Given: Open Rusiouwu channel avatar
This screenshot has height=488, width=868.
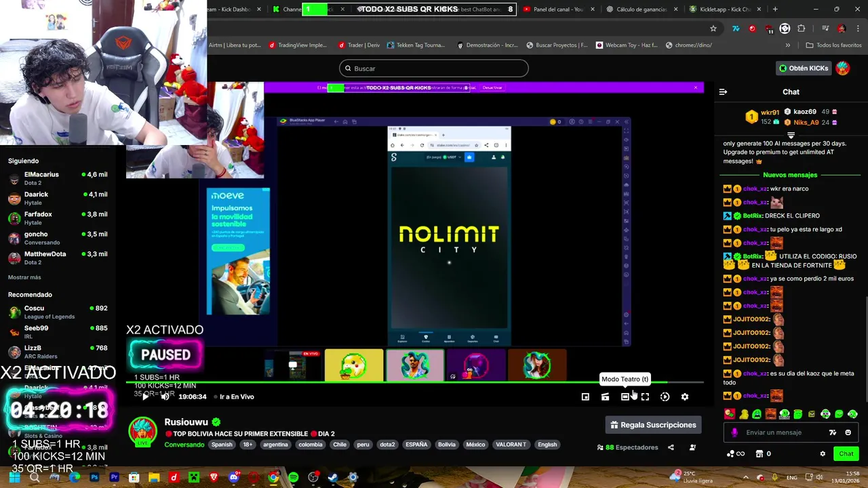Looking at the screenshot, I should [142, 432].
